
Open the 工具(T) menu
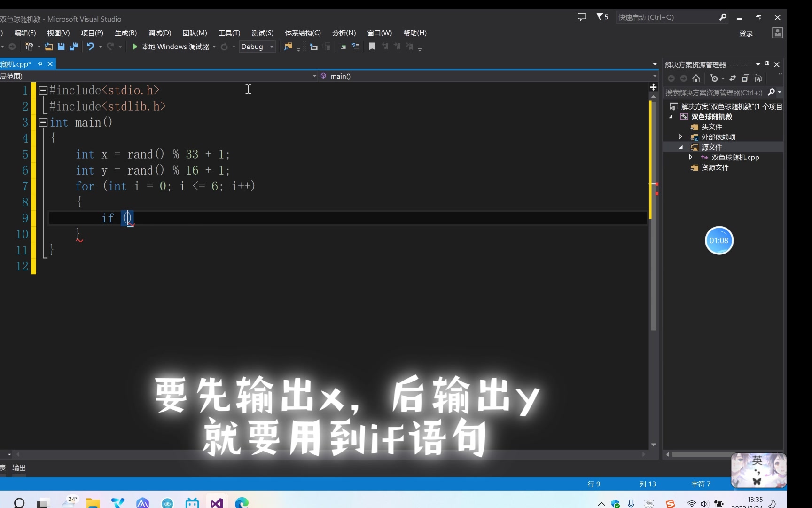tap(229, 33)
